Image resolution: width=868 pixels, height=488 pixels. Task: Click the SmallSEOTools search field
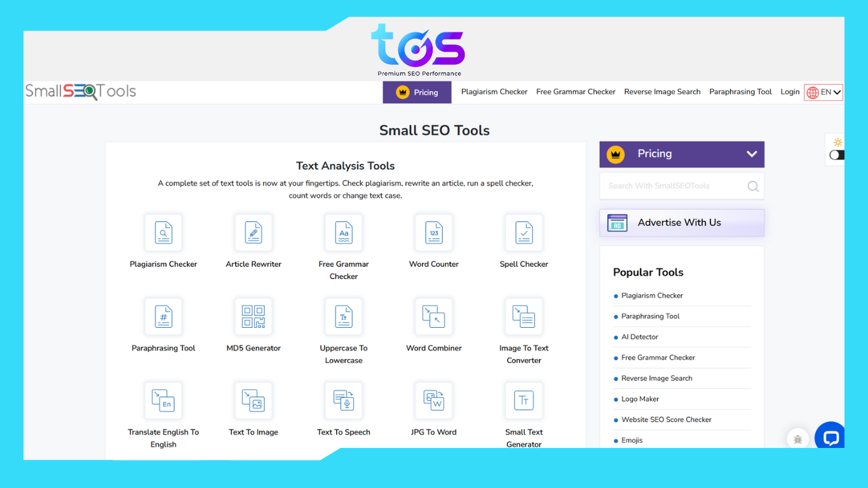(x=674, y=186)
